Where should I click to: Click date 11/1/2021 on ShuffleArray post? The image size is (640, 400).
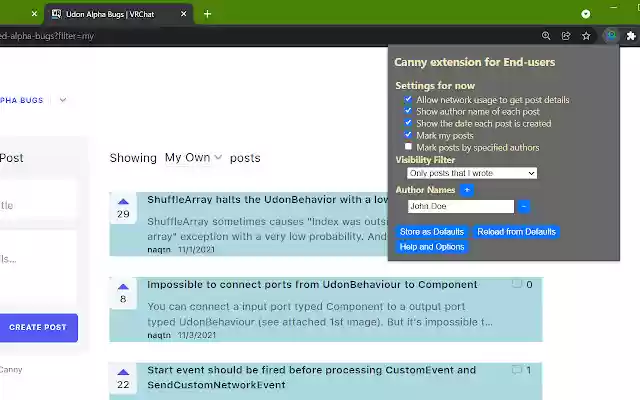click(x=196, y=249)
